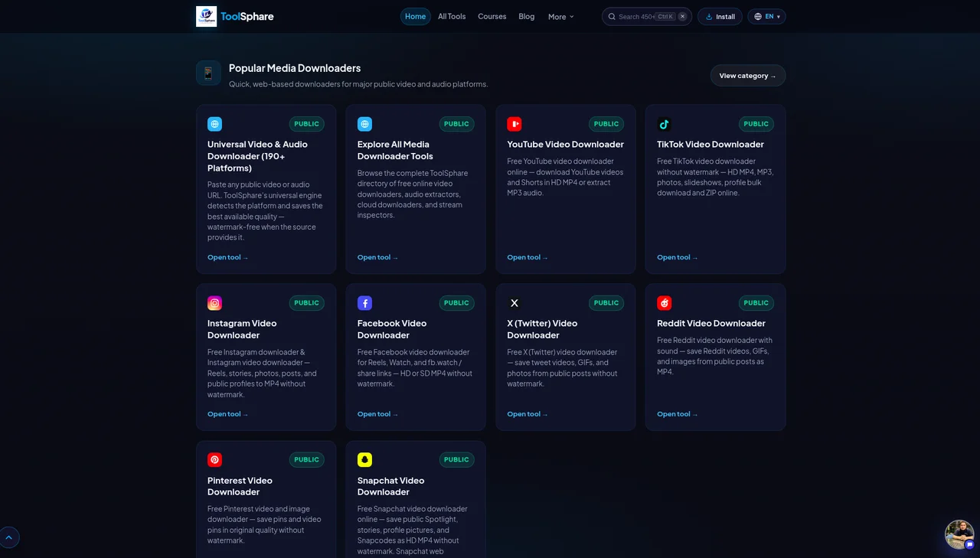Select the X (Twitter) logo icon
This screenshot has width=980, height=558.
[514, 303]
